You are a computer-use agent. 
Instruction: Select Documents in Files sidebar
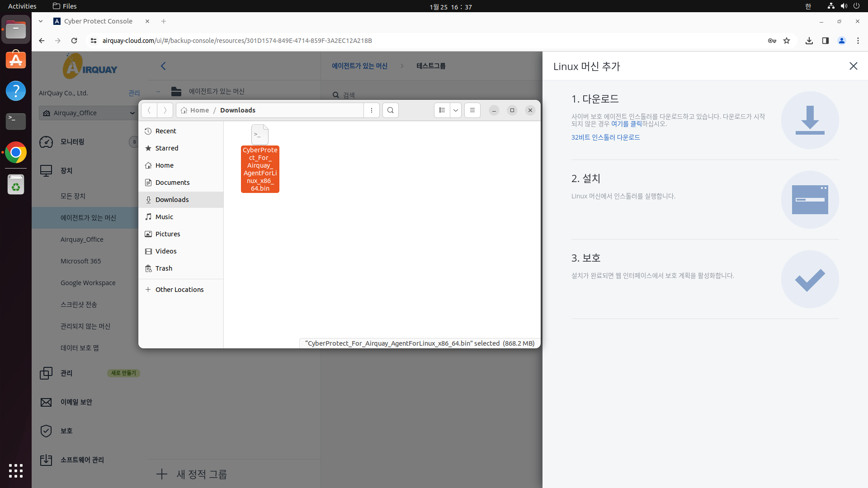click(172, 183)
